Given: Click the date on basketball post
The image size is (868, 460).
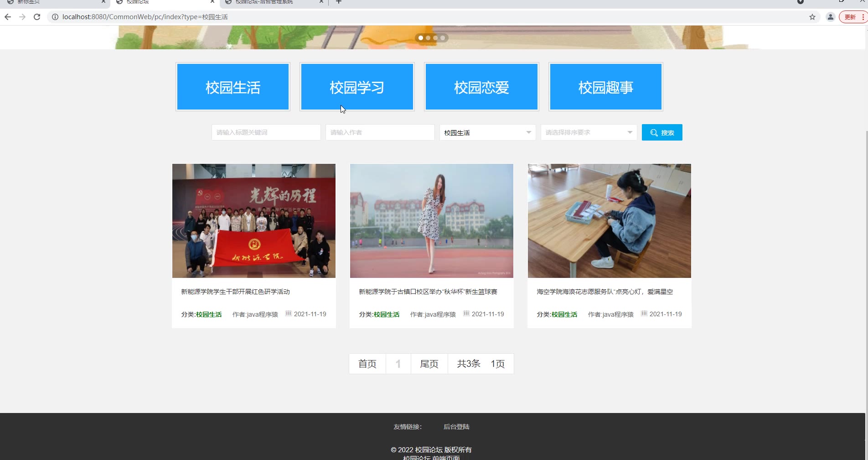Looking at the screenshot, I should [488, 314].
